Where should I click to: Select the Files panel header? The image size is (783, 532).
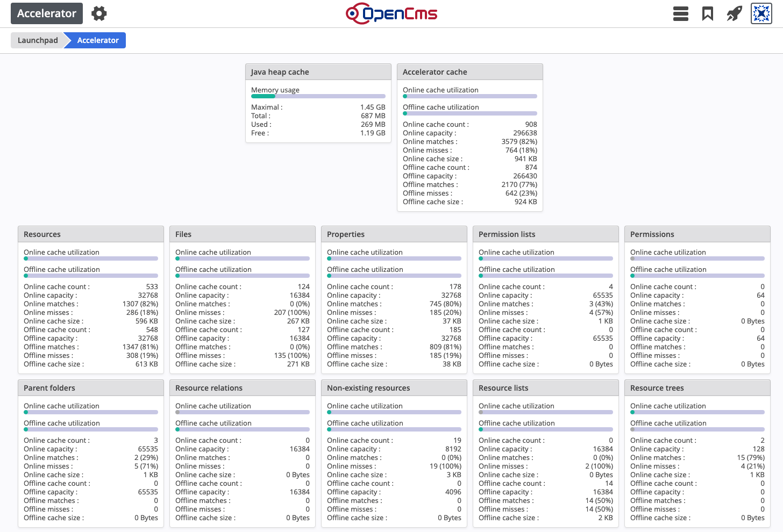point(243,234)
